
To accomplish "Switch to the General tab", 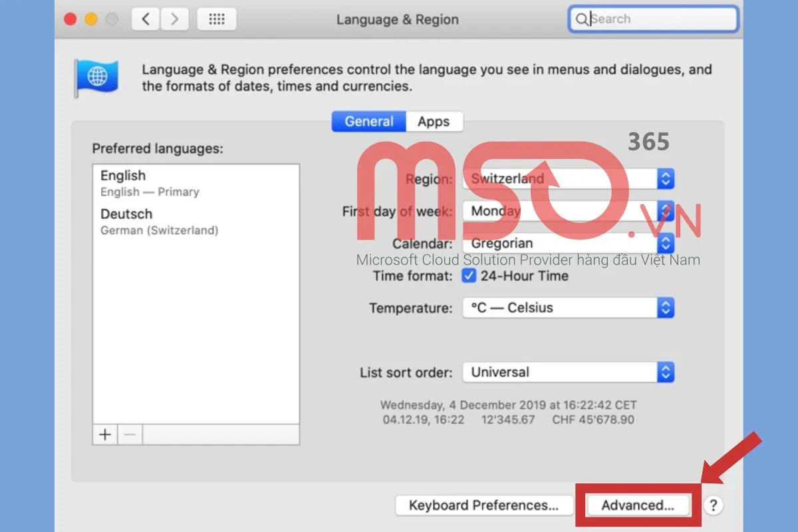I will pyautogui.click(x=369, y=122).
